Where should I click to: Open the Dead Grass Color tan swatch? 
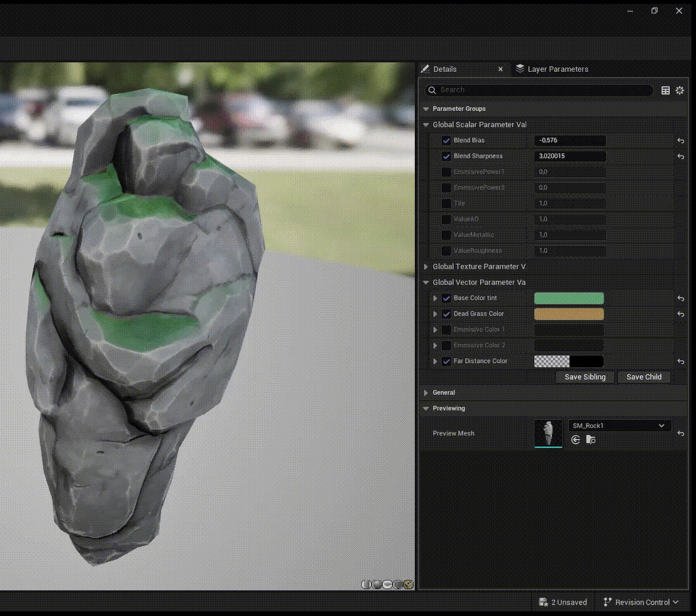(x=569, y=314)
